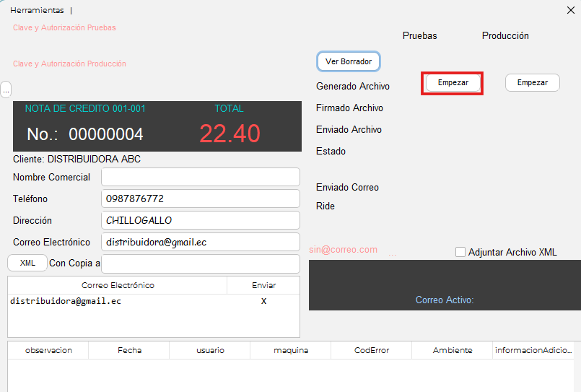Viewport: 581px width, 392px height.
Task: Focus the Nombre Comercial field
Action: pyautogui.click(x=200, y=177)
